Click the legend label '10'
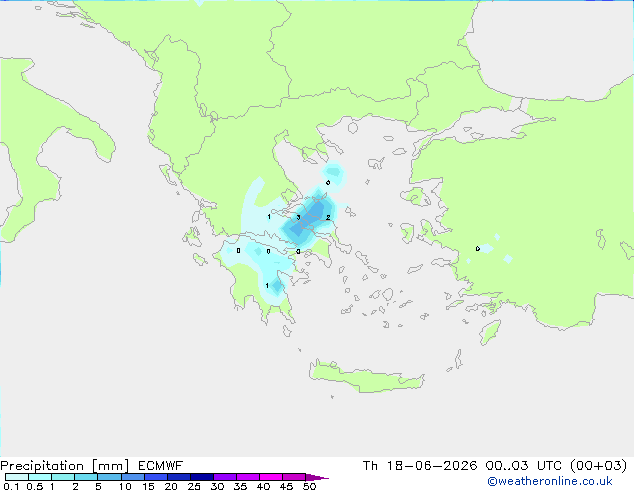This screenshot has width=634, height=490. pos(125,486)
